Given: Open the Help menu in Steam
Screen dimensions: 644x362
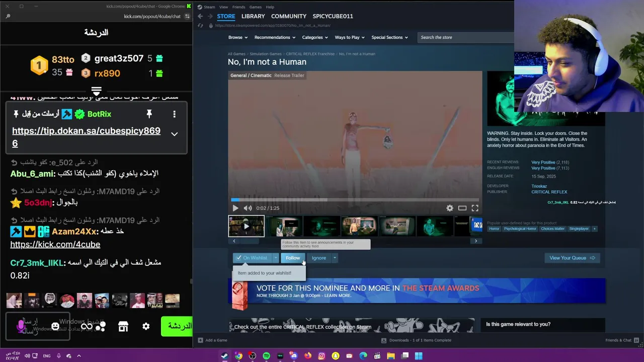Looking at the screenshot, I should [270, 7].
